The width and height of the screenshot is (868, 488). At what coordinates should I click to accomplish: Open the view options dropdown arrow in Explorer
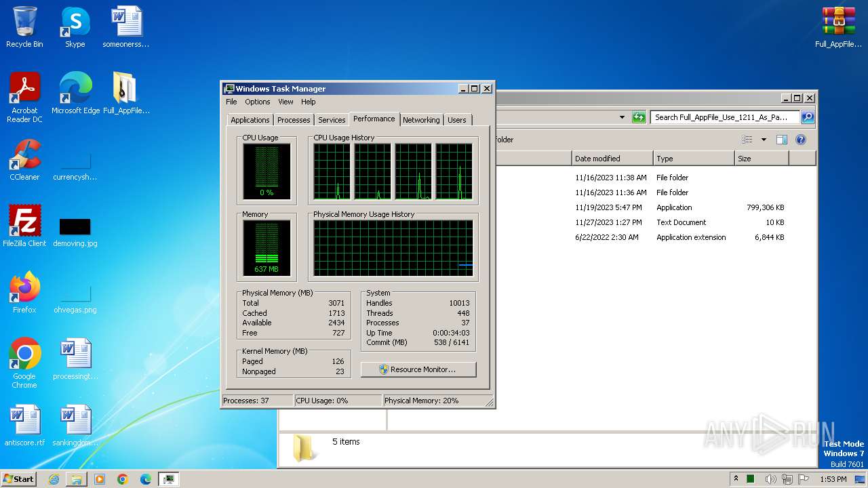[x=763, y=140]
